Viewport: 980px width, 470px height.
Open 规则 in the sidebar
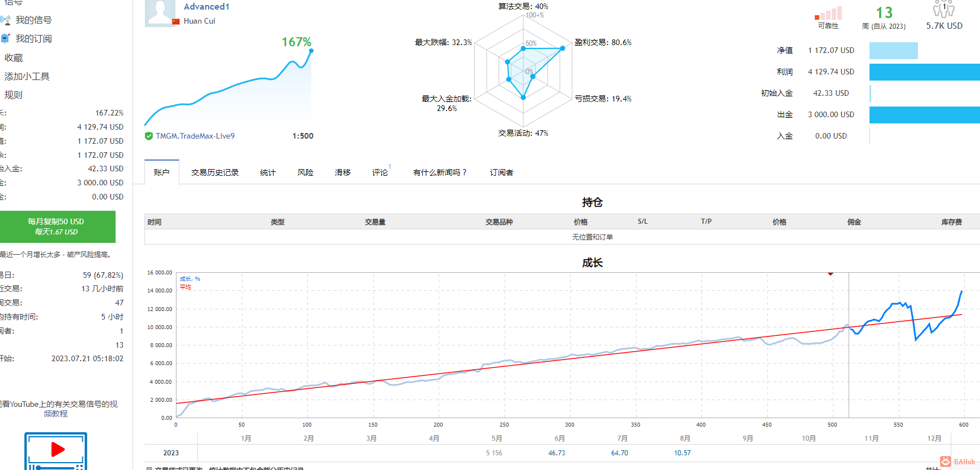[14, 95]
